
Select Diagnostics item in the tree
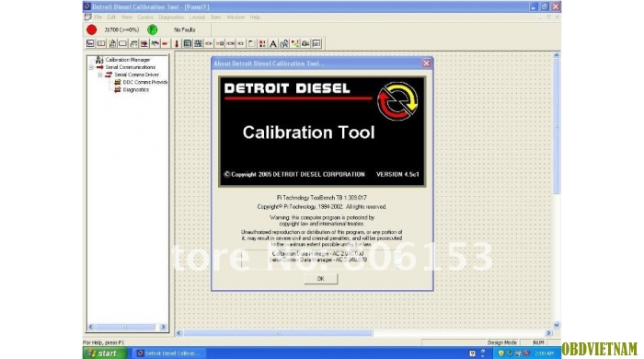click(136, 89)
